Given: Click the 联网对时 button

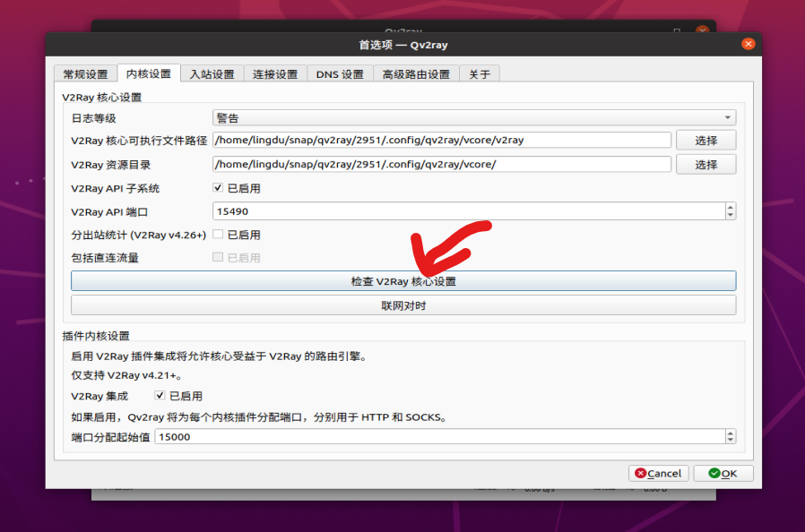Looking at the screenshot, I should click(403, 305).
